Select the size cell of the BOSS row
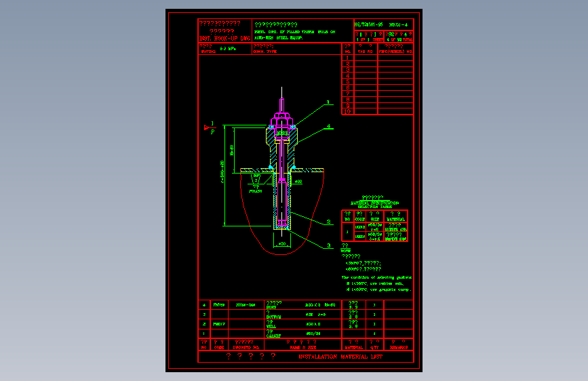588x381 pixels. click(320, 305)
